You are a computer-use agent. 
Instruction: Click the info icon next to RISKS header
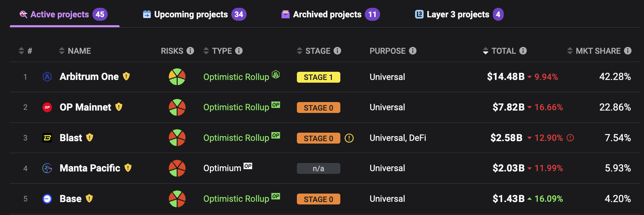[190, 51]
